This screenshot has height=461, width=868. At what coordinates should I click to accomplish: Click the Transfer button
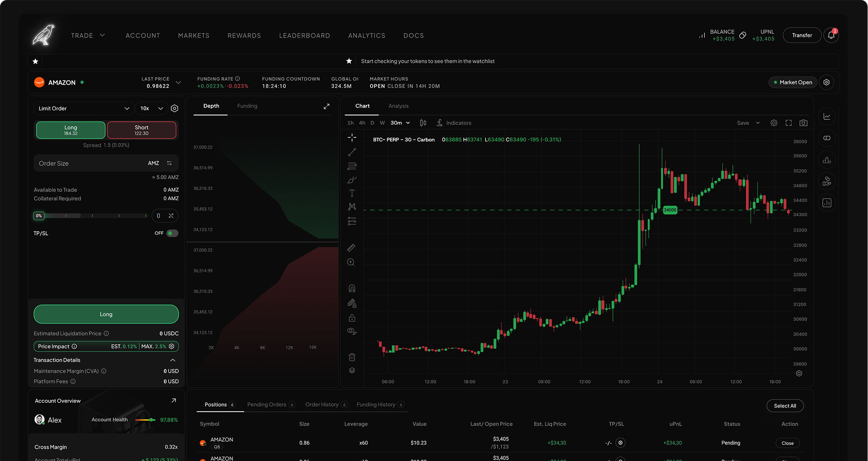(x=802, y=35)
